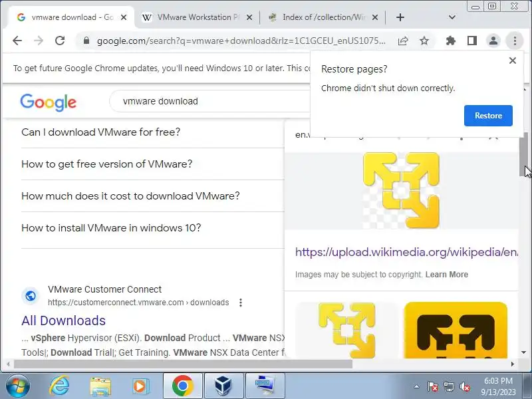The height and width of the screenshot is (399, 532).
Task: Close the vmware download tab
Action: [124, 17]
